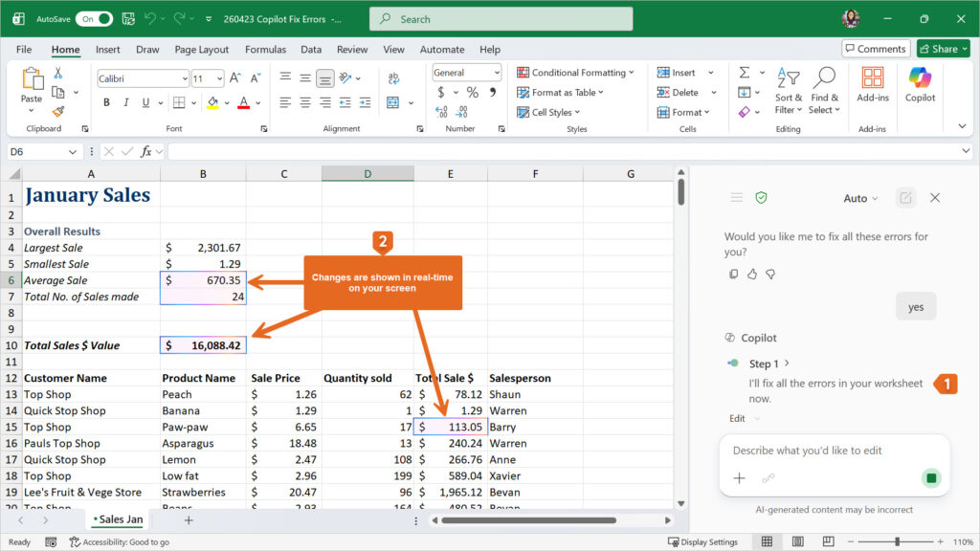
Task: Open Copilot from the ribbon
Action: click(x=919, y=91)
